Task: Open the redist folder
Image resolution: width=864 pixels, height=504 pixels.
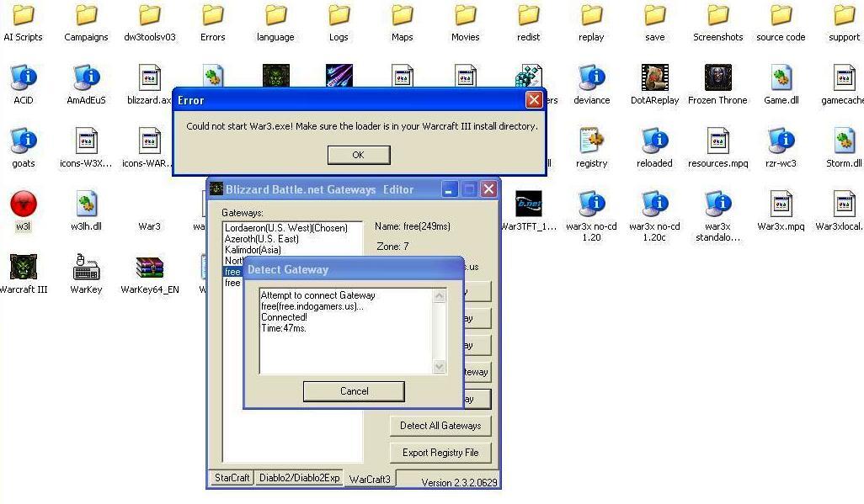Action: click(529, 15)
